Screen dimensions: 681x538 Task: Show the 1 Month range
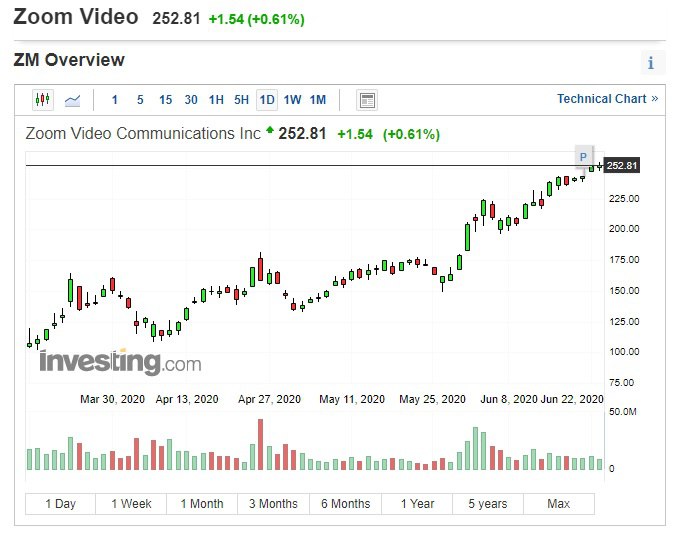tap(202, 504)
